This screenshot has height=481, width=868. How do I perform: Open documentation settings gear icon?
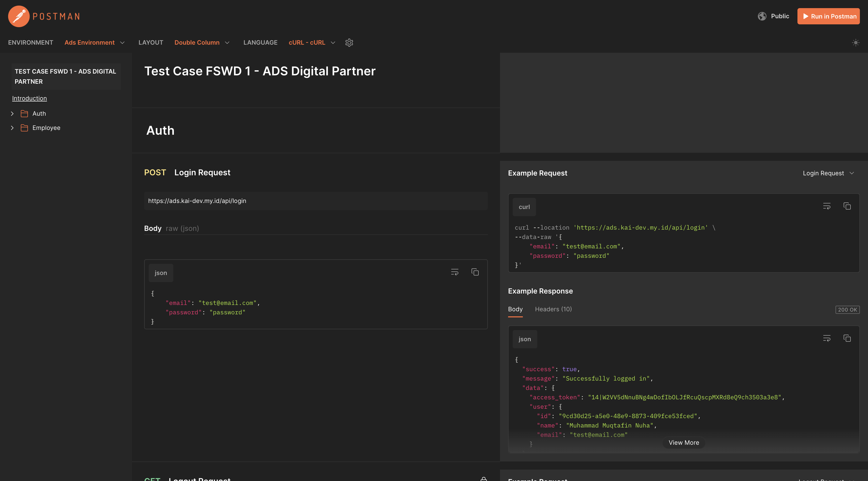pos(349,42)
